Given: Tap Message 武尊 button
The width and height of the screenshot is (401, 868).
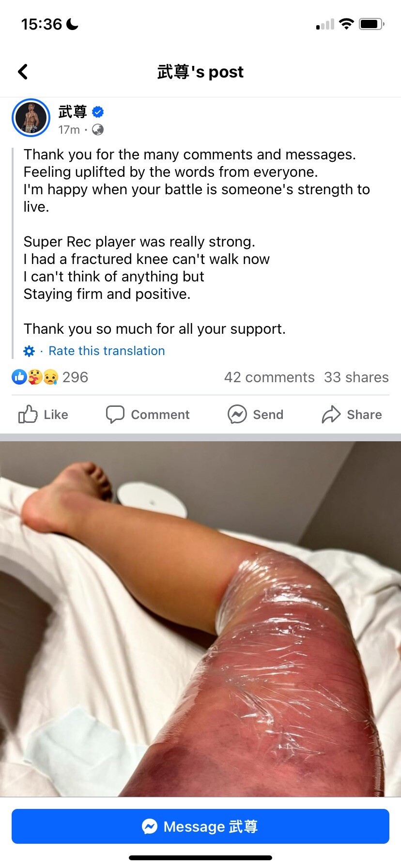Looking at the screenshot, I should tap(200, 826).
